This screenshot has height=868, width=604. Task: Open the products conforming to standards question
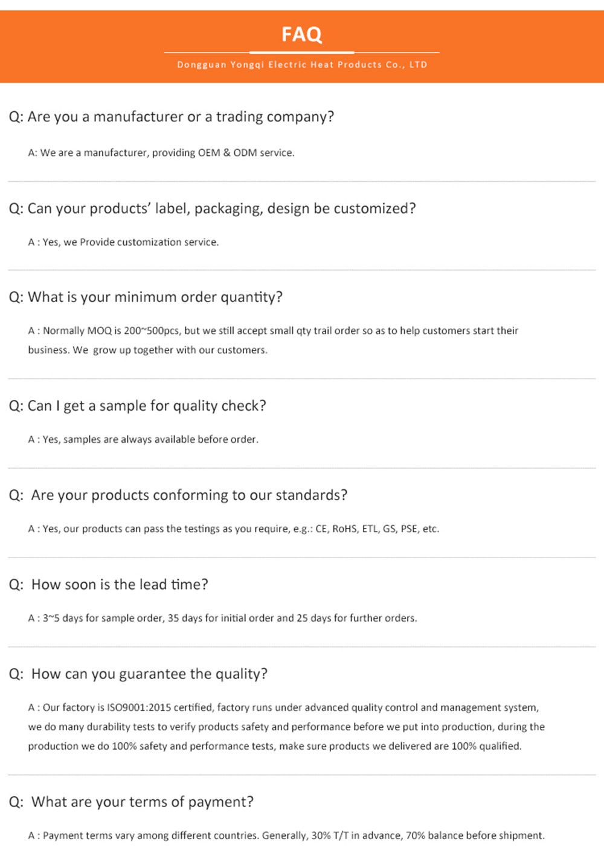point(178,495)
